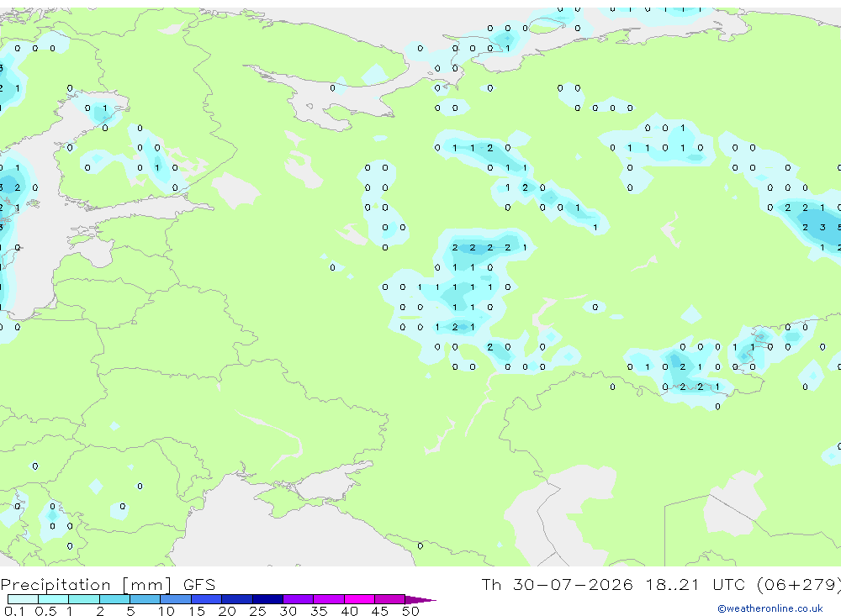The image size is (841, 616).
Task: Pick the 15–20 mm blue legend swatch
Action: coord(207,599)
